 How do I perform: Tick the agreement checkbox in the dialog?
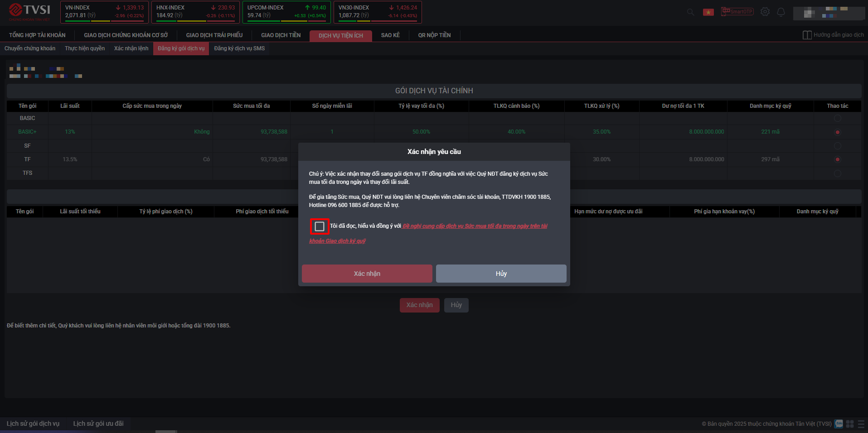[x=320, y=226]
